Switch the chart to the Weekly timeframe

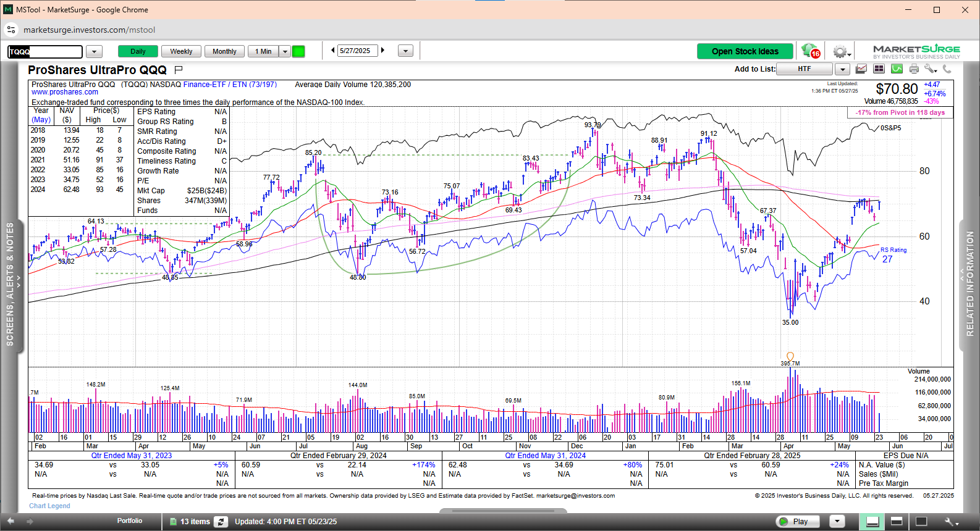(x=181, y=51)
